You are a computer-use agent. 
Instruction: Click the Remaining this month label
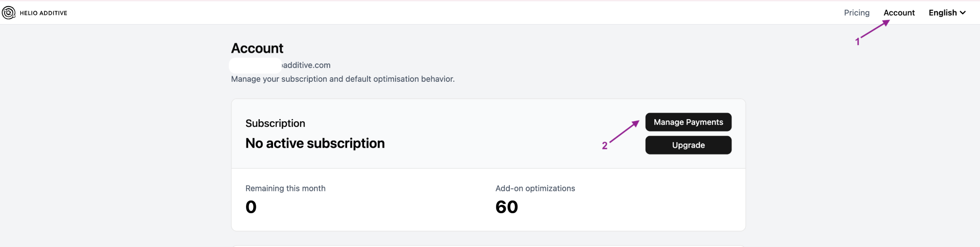pos(285,188)
